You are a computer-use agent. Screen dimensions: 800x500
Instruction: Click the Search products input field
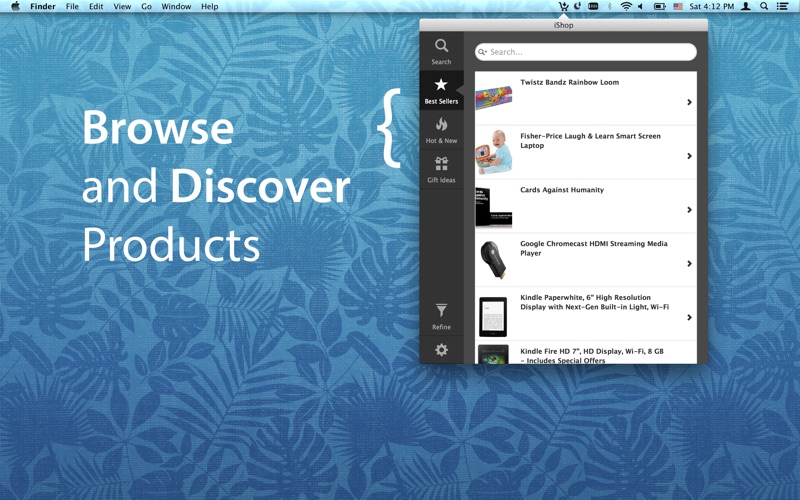(x=590, y=52)
